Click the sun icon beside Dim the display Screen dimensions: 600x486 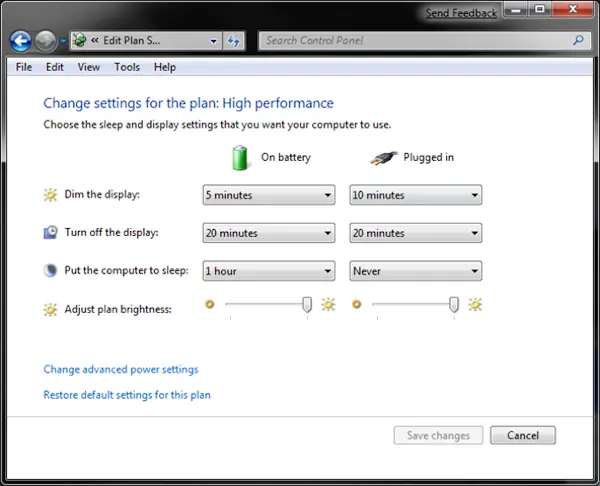point(50,195)
